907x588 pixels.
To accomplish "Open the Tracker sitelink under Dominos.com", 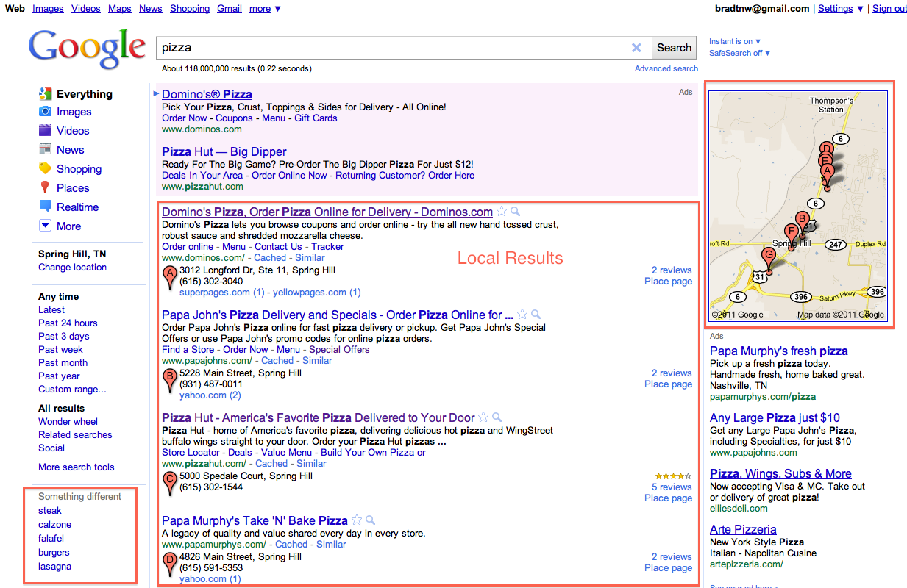I will click(x=327, y=247).
